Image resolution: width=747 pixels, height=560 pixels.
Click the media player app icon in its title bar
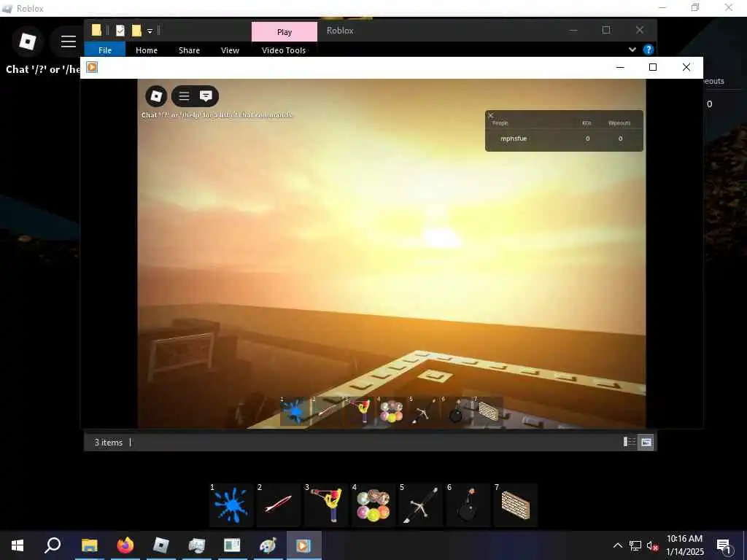click(92, 67)
